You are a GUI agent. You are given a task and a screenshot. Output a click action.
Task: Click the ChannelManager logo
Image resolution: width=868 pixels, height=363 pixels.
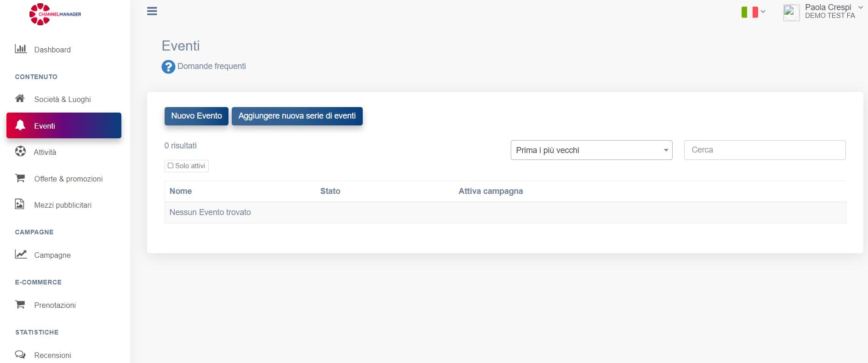pyautogui.click(x=55, y=14)
